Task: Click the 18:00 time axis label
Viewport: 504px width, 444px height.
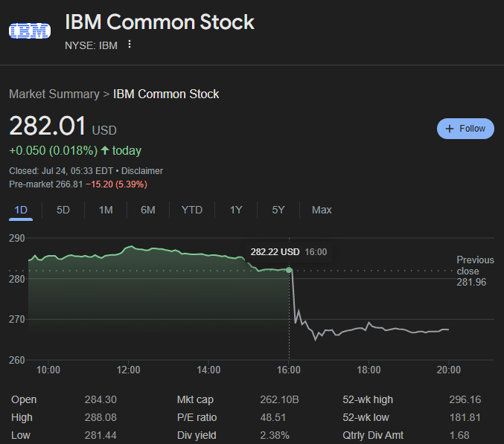Action: (x=369, y=370)
